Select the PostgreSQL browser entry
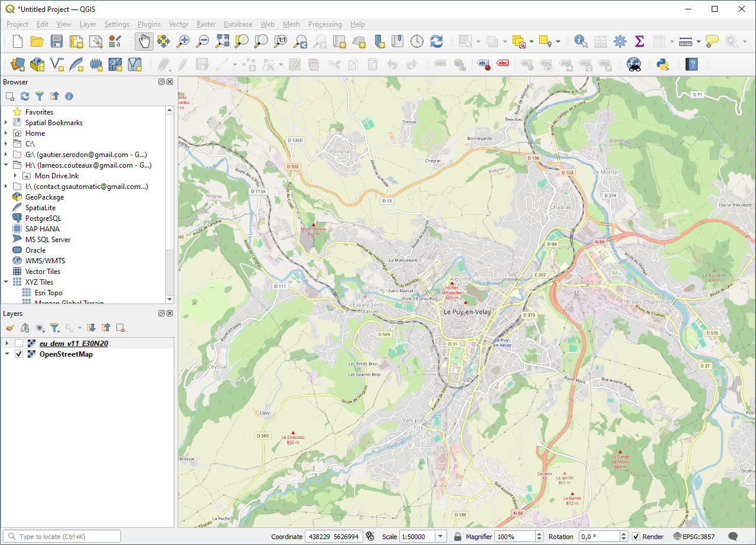The width and height of the screenshot is (756, 545). 43,218
